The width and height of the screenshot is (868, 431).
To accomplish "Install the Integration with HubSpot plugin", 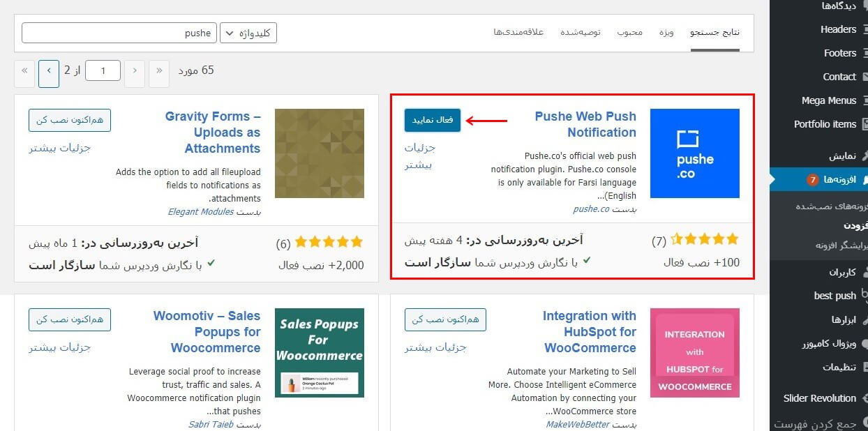I will click(445, 319).
